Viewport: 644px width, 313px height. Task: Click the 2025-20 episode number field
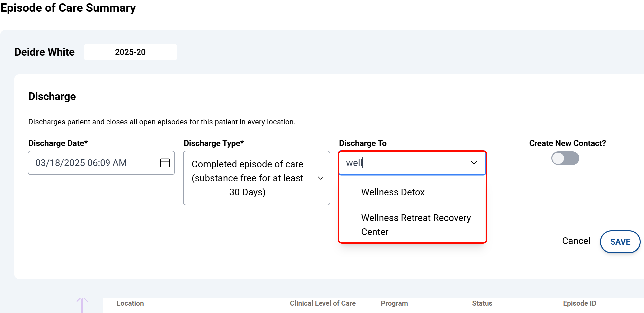tap(130, 52)
